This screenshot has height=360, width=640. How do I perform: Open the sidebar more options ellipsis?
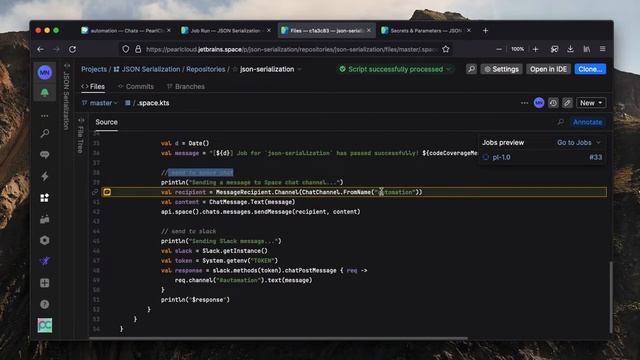click(44, 116)
